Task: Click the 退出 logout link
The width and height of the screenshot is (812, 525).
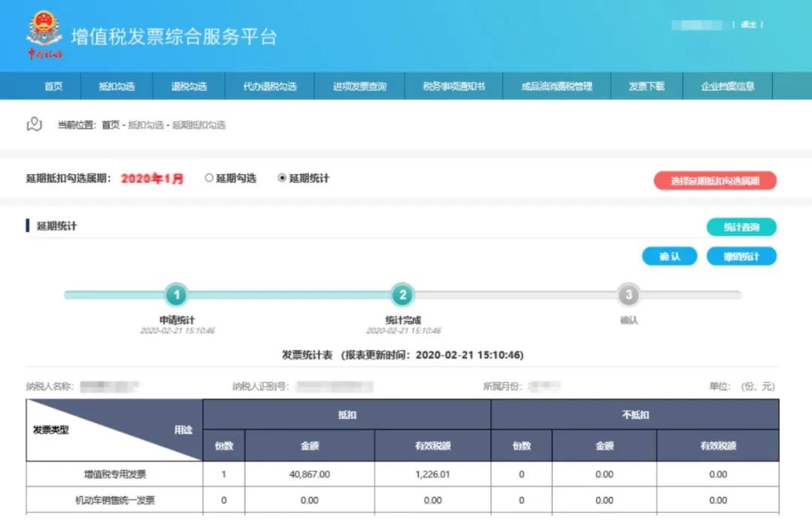Action: coord(748,24)
